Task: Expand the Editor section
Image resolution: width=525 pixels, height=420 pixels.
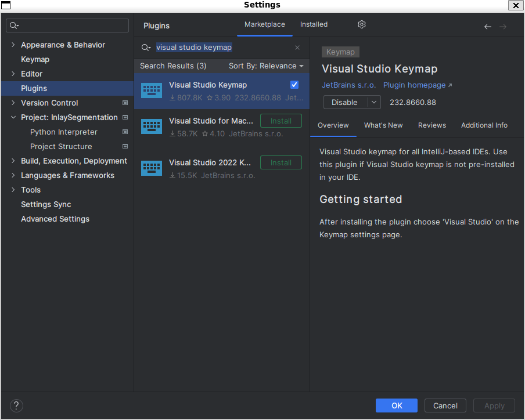Action: [x=13, y=74]
